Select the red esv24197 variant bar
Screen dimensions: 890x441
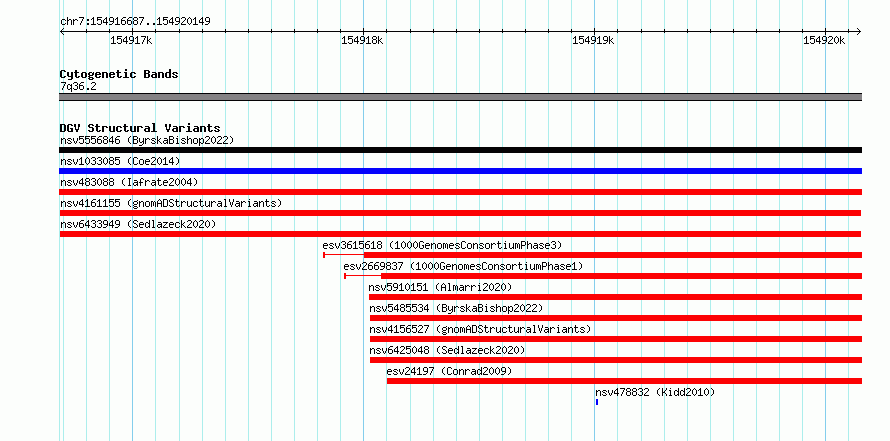624,381
